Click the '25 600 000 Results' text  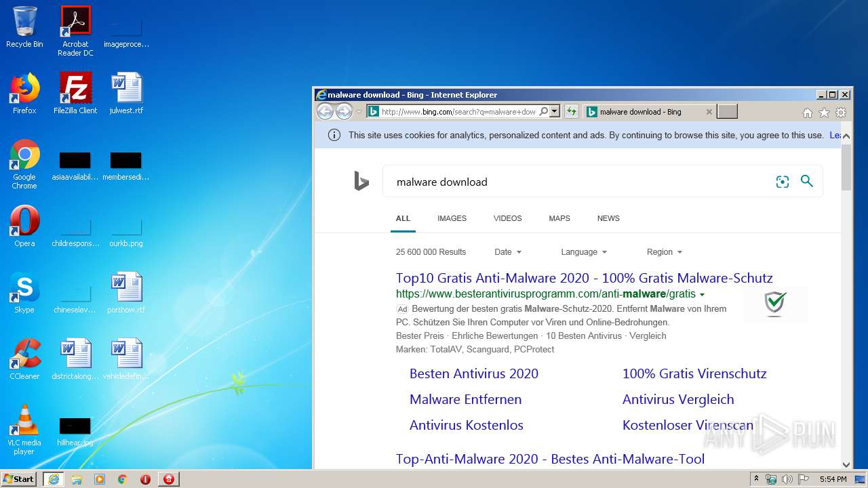[431, 251]
